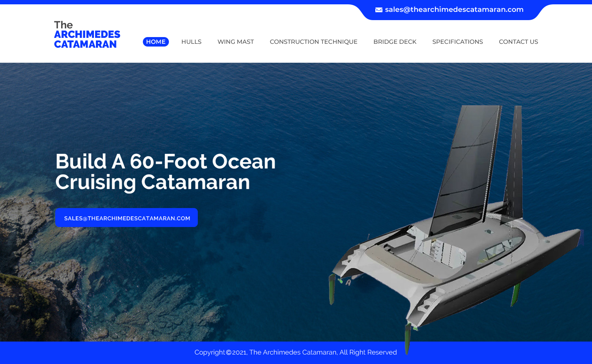This screenshot has width=592, height=364.
Task: Select the HOME menu item
Action: pyautogui.click(x=156, y=42)
